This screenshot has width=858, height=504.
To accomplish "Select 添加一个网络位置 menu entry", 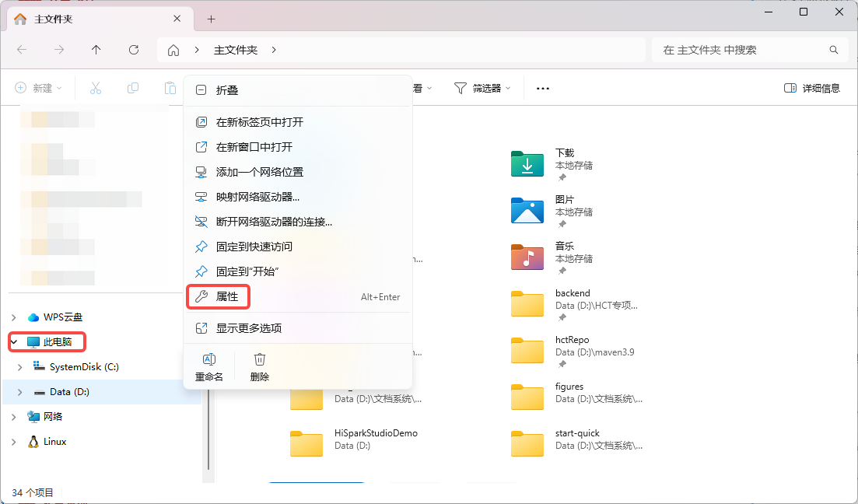I will coord(298,172).
